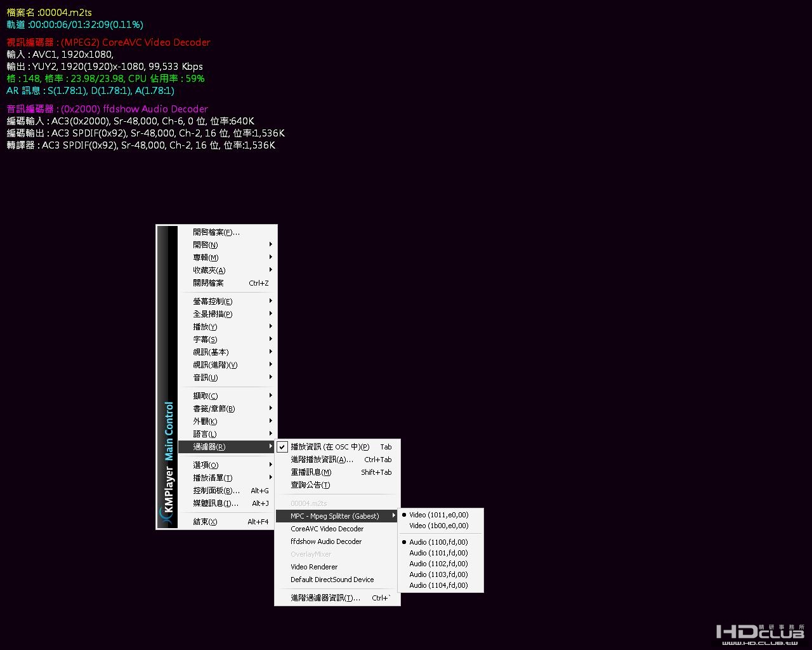Click the AR 訊息 S(1.78:1) line
The height and width of the screenshot is (650, 812).
click(90, 91)
